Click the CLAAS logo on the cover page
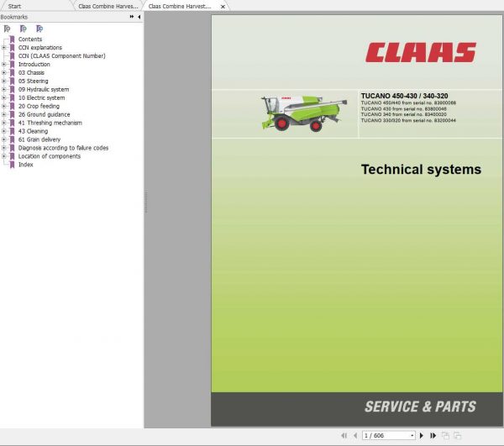 421,52
